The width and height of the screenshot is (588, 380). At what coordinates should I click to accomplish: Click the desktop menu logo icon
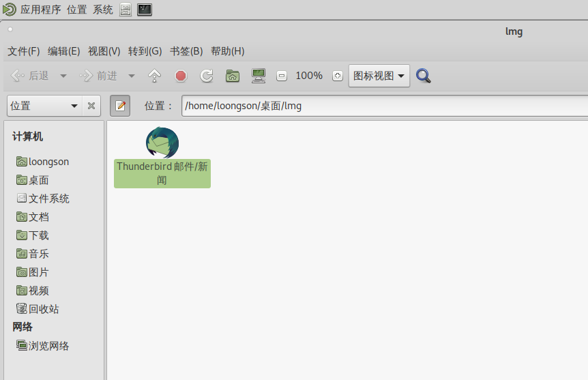(10, 10)
